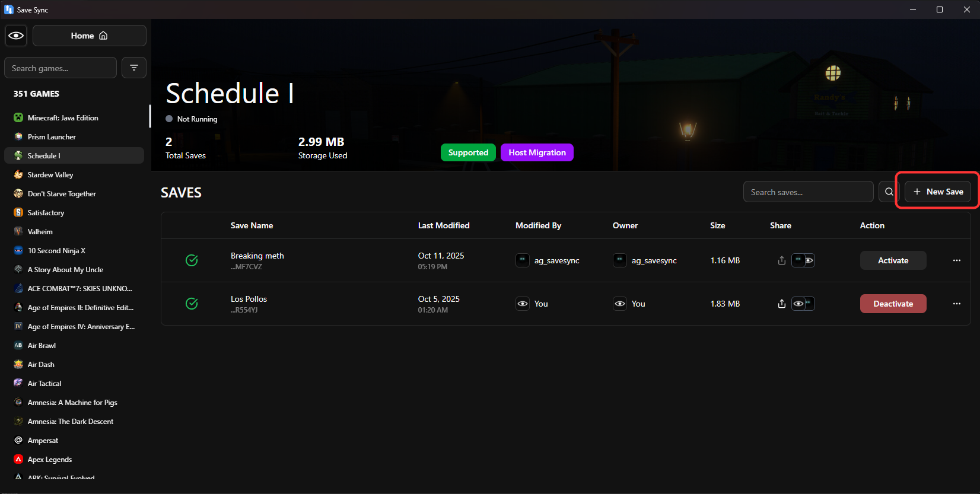Screen dimensions: 980x494
Task: Select Don't Starve Together in game list
Action: coord(74,193)
